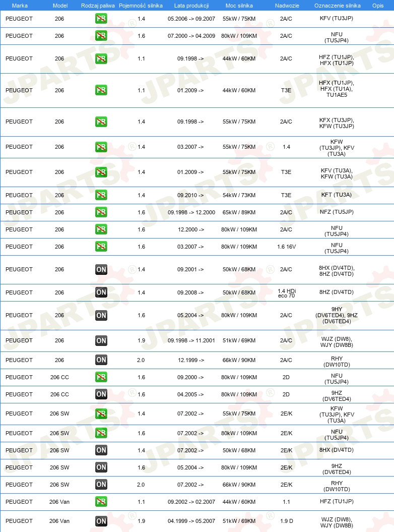Screen dimensions: 394x532
Task: Select the PB icon in the 65kW / 89KM row
Action: point(101,212)
